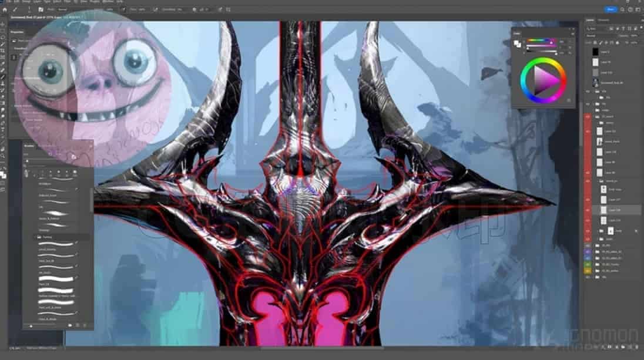This screenshot has width=644, height=360.
Task: Click the lock transparent pixels icon
Action: tap(595, 43)
